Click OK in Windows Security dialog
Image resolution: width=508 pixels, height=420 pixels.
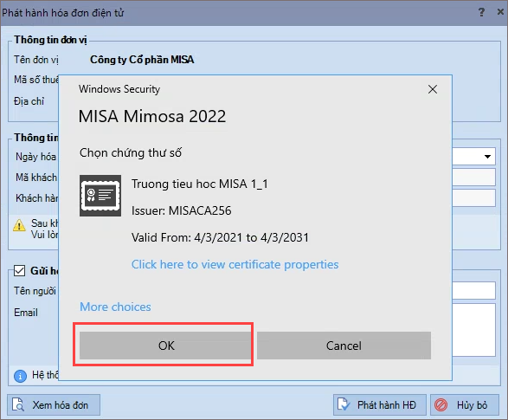[165, 346]
